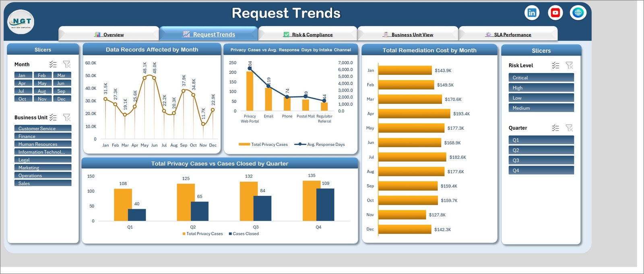This screenshot has width=644, height=274.
Task: Clear the Risk Level slicer filter
Action: pos(569,65)
